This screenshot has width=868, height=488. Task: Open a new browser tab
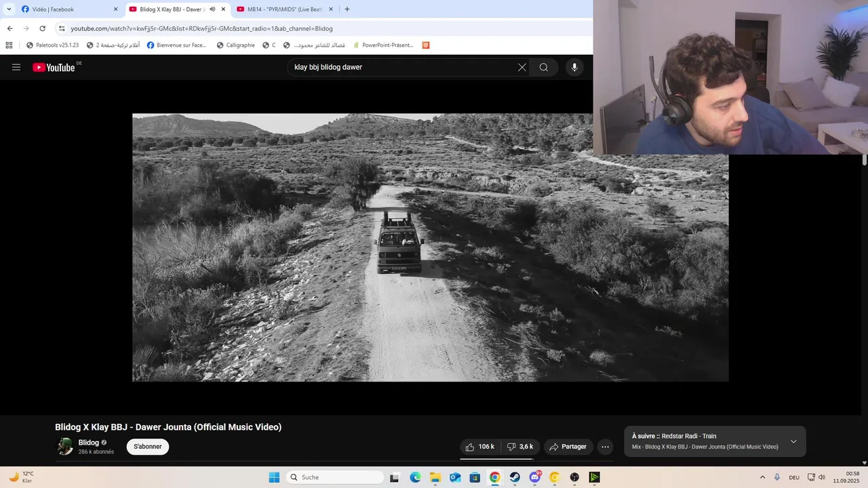click(x=347, y=9)
